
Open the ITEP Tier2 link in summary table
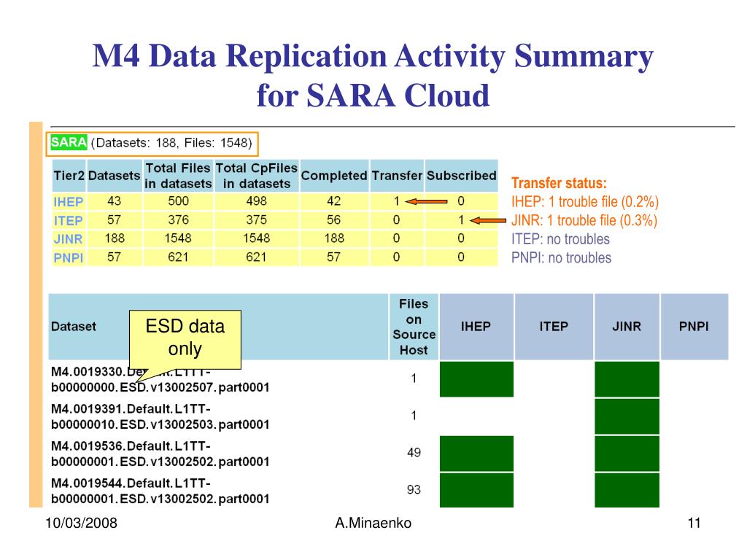click(68, 221)
